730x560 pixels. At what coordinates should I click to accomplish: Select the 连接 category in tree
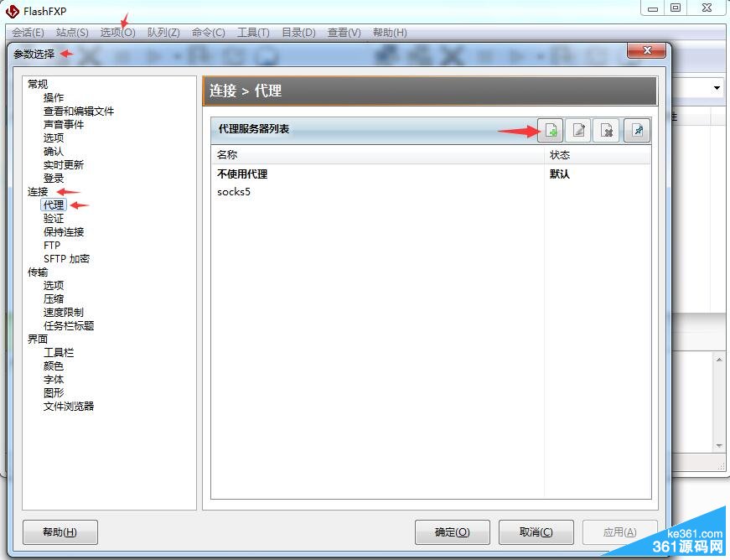pos(38,192)
